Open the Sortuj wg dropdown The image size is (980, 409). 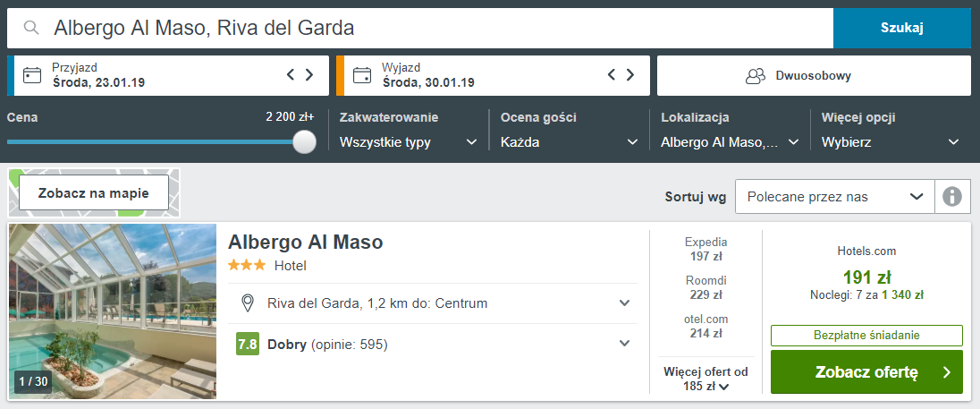tap(834, 197)
